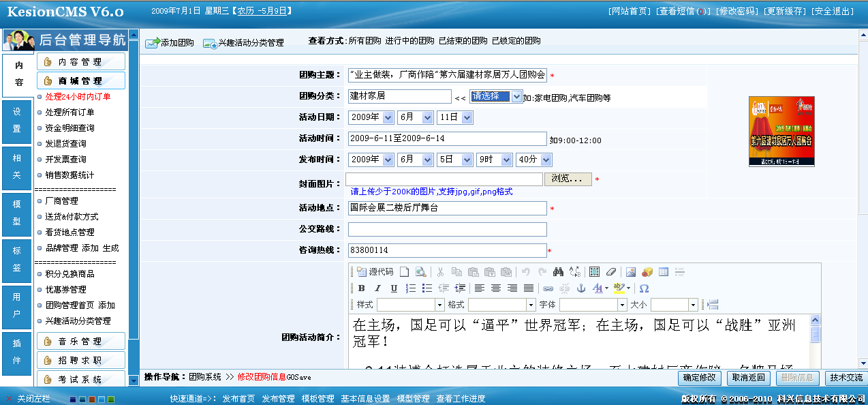Open the publish month dropdown showing 6月

[x=416, y=160]
